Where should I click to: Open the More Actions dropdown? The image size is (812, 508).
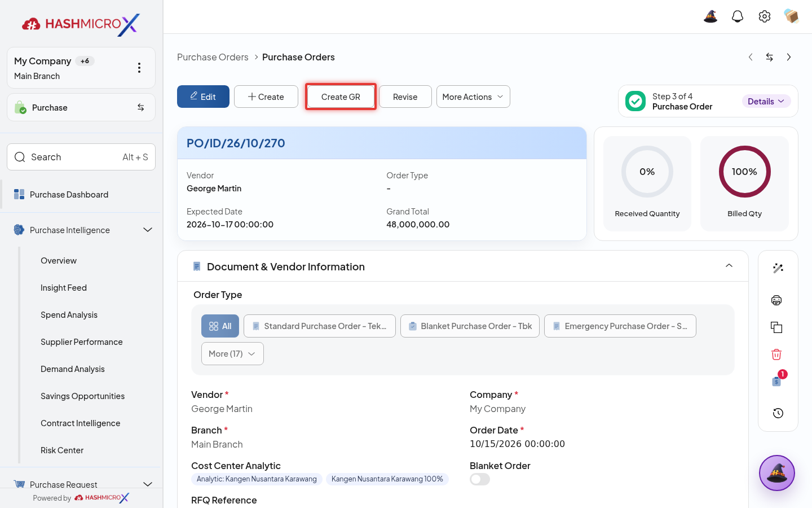point(473,97)
